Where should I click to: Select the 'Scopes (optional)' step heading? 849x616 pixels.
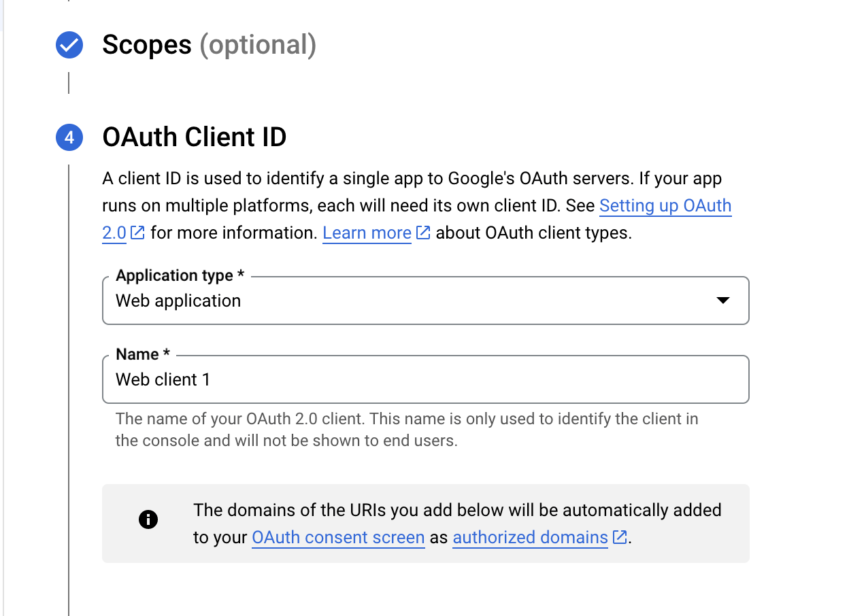(209, 46)
